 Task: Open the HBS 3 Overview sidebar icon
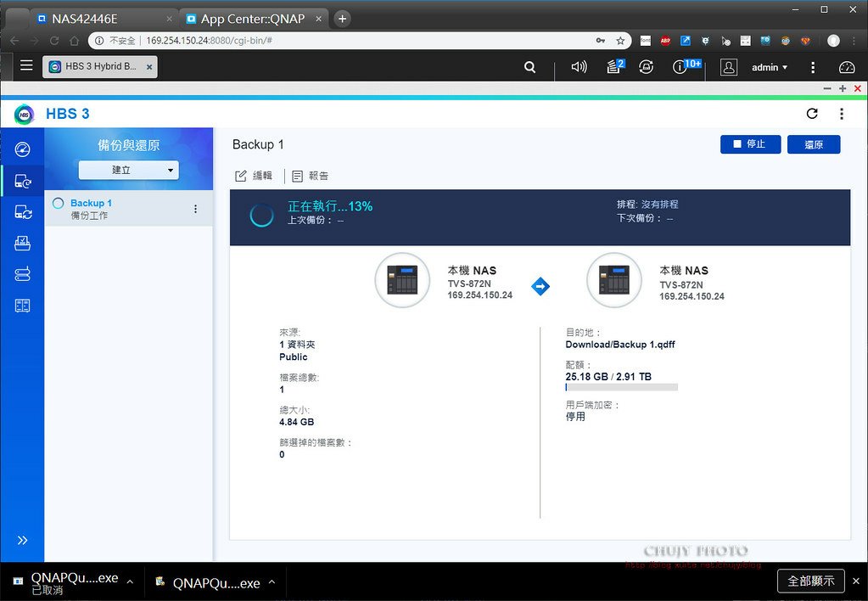(22, 149)
